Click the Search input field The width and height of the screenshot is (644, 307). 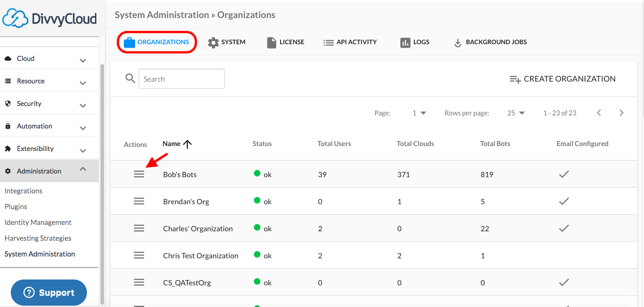pos(181,79)
